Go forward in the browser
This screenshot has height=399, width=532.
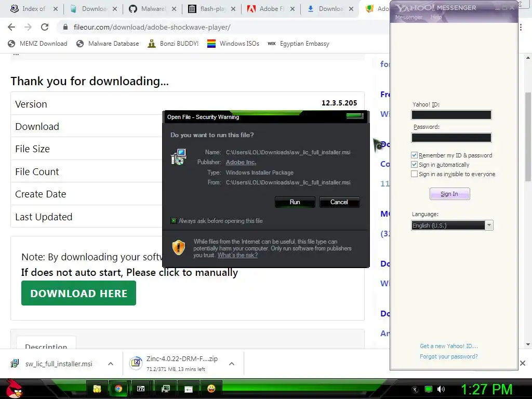28,27
